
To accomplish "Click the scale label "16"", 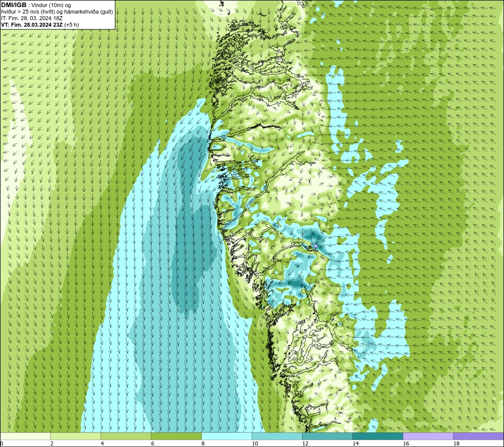I will pyautogui.click(x=406, y=443).
